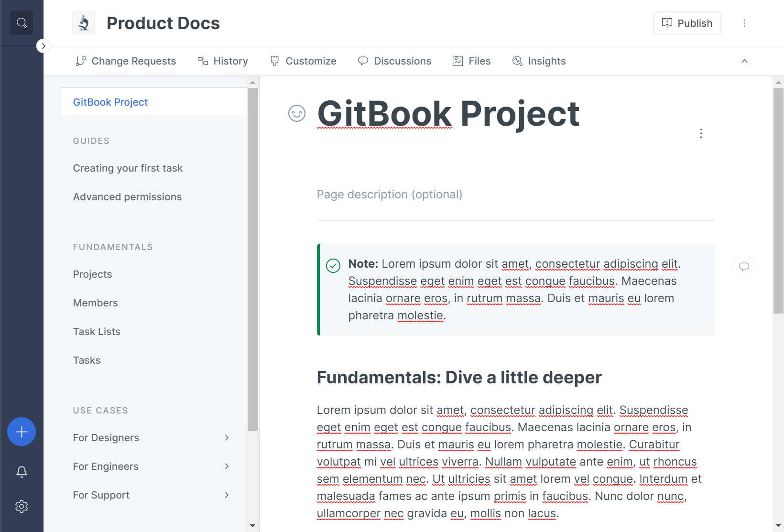Open settings gear in sidebar
The width and height of the screenshot is (784, 532).
(22, 506)
